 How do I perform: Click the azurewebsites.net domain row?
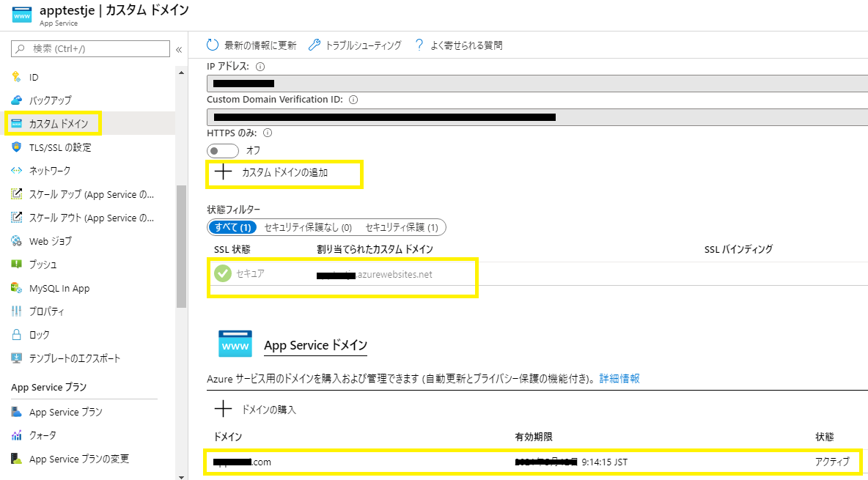point(537,274)
